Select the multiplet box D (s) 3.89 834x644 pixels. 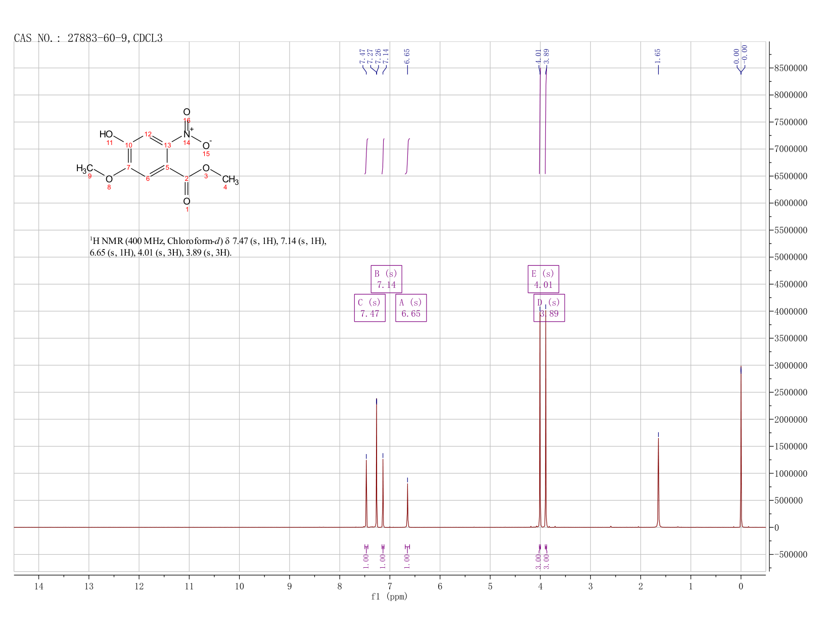point(549,308)
